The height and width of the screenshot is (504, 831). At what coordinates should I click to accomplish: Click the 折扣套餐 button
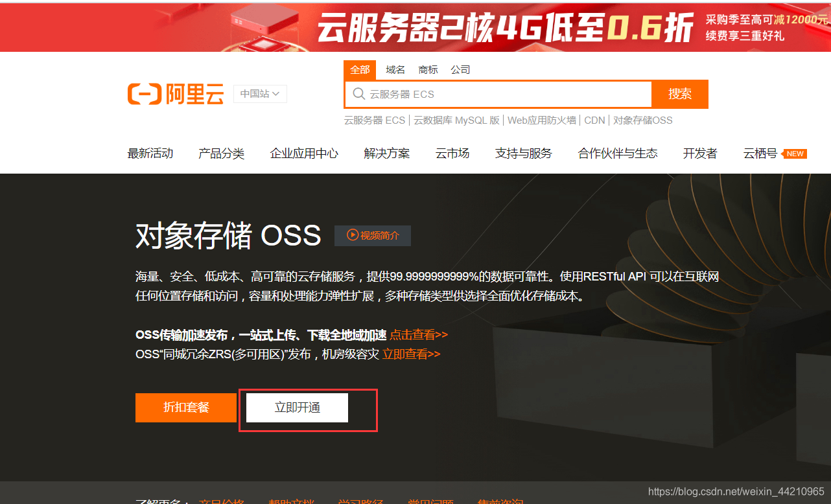pyautogui.click(x=186, y=407)
